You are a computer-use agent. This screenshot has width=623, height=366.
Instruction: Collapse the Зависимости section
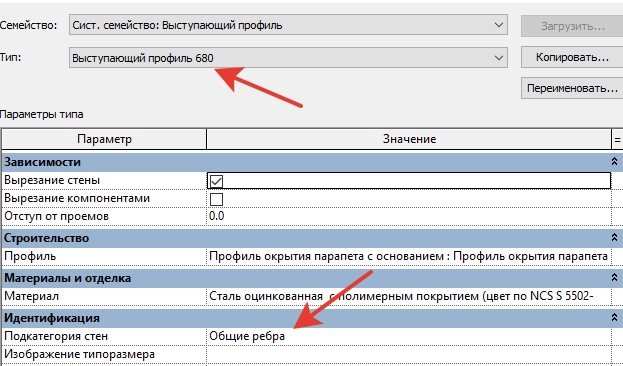[614, 161]
